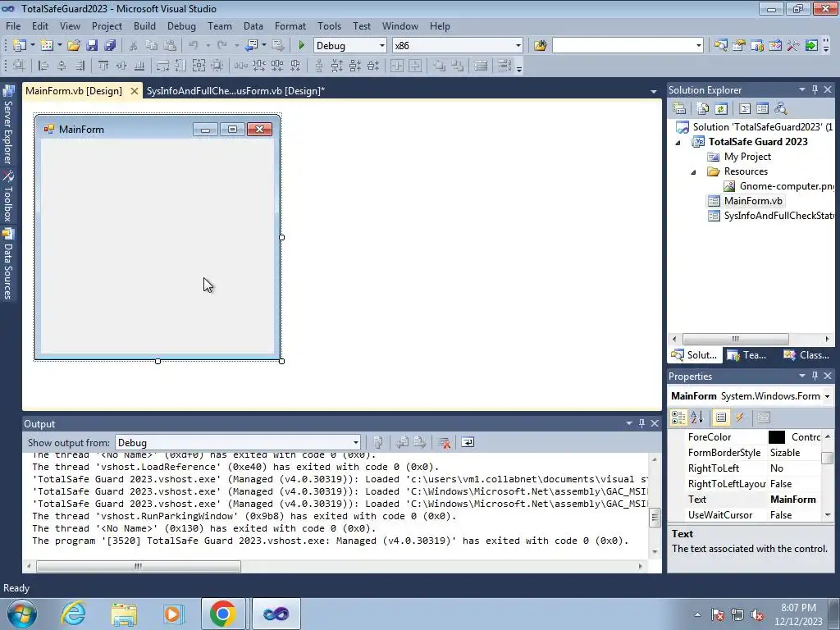This screenshot has width=840, height=630.
Task: Click the Center Horizontally layout icon
Action: (397, 66)
